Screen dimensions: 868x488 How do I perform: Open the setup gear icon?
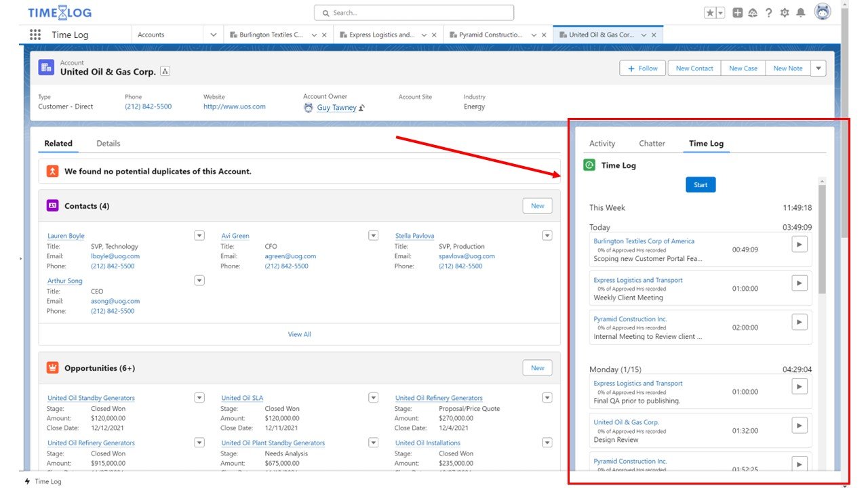(785, 13)
